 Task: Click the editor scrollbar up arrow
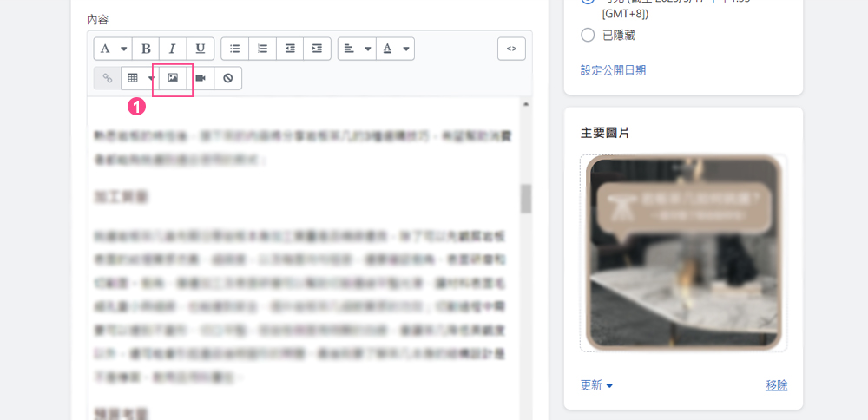pos(525,103)
